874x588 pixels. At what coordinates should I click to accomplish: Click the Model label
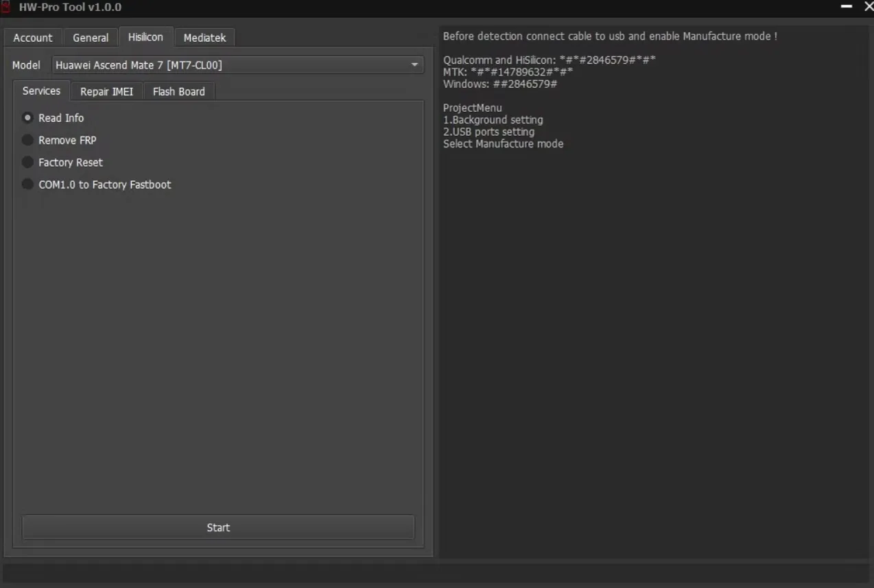(x=26, y=65)
